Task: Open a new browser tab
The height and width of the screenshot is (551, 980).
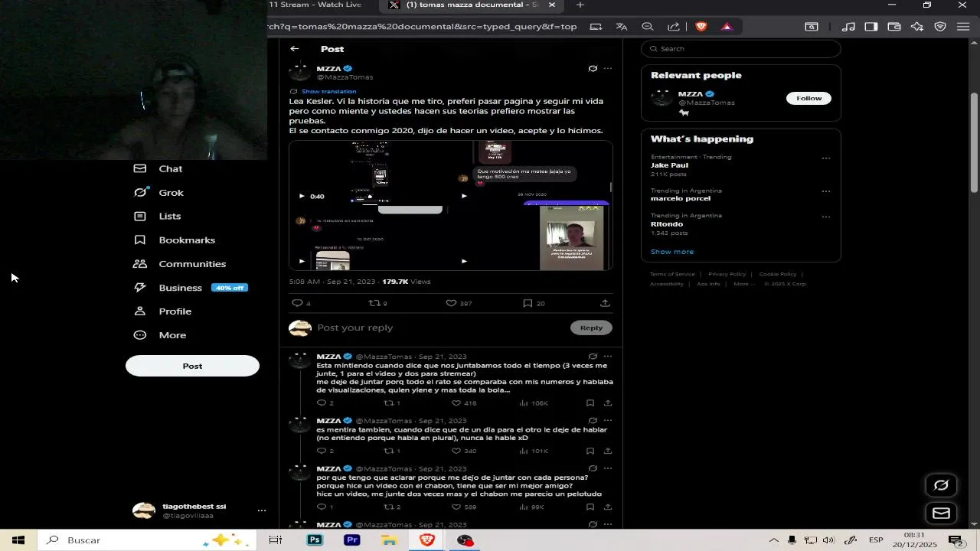Action: tap(580, 5)
